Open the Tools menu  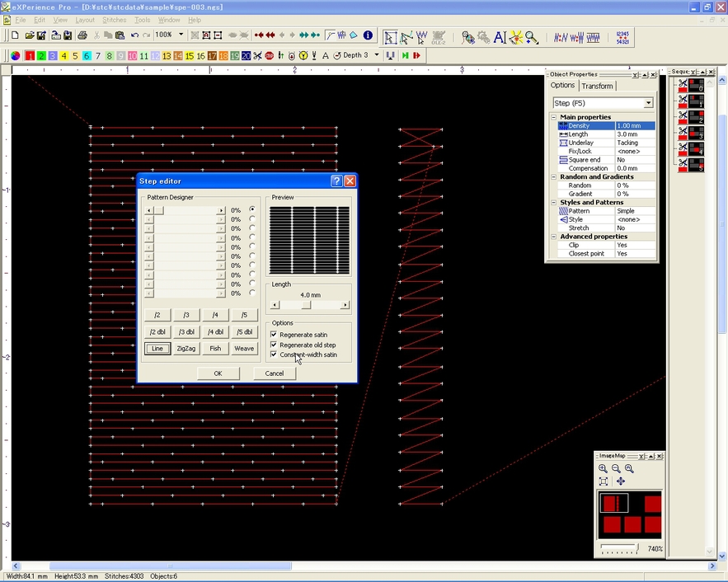[x=142, y=20]
